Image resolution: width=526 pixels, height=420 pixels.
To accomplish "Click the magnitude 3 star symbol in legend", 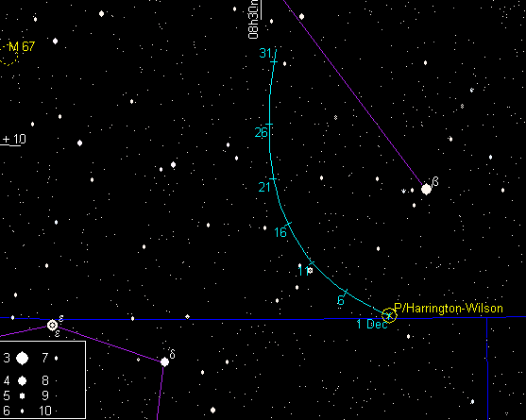I will pos(22,358).
